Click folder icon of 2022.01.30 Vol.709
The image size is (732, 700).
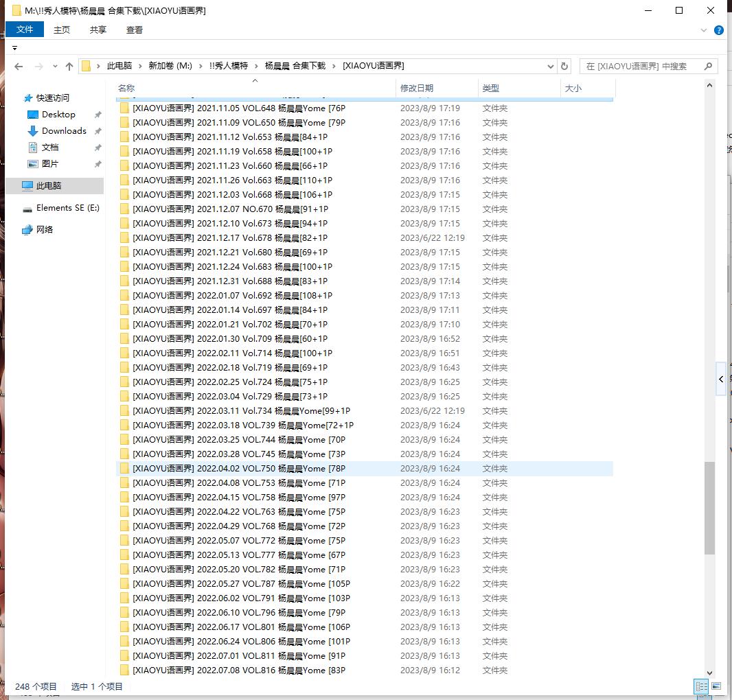coord(125,339)
